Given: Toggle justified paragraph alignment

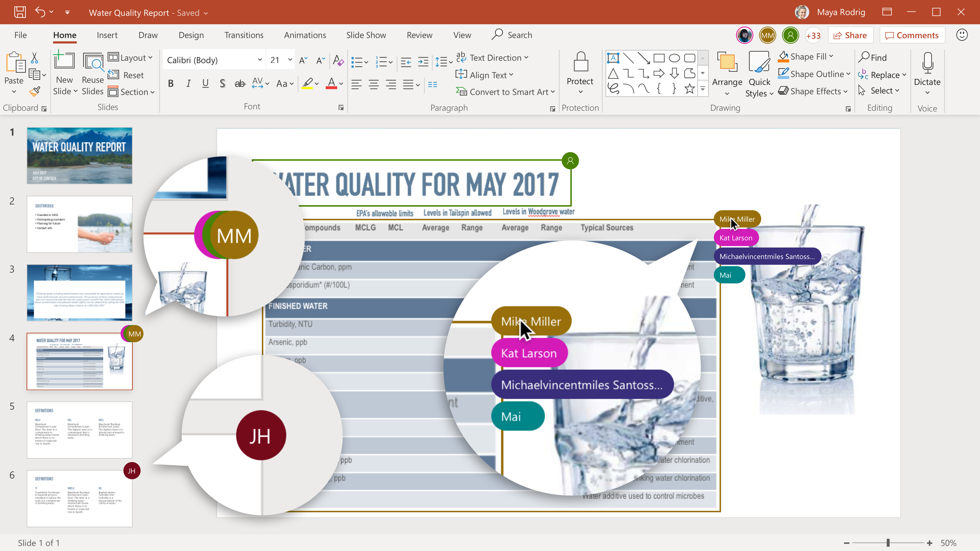Looking at the screenshot, I should (408, 84).
